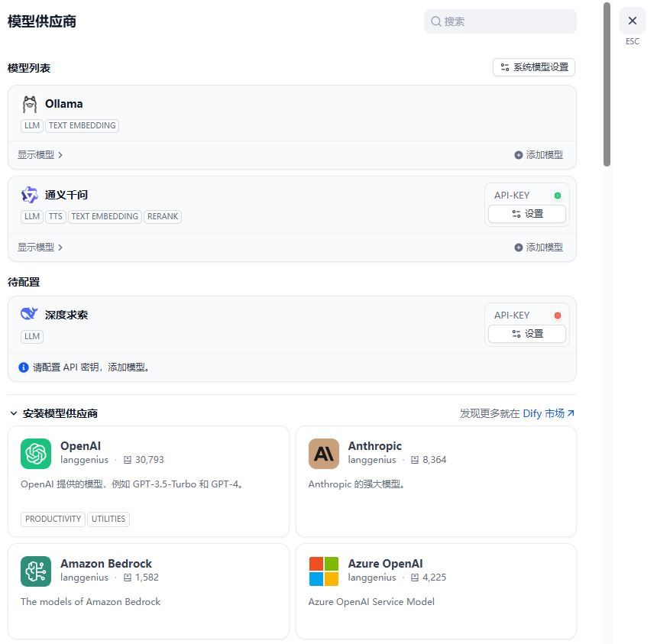The width and height of the screenshot is (657, 644).
Task: Click 添加模型 for 通义千问
Action: (x=539, y=248)
